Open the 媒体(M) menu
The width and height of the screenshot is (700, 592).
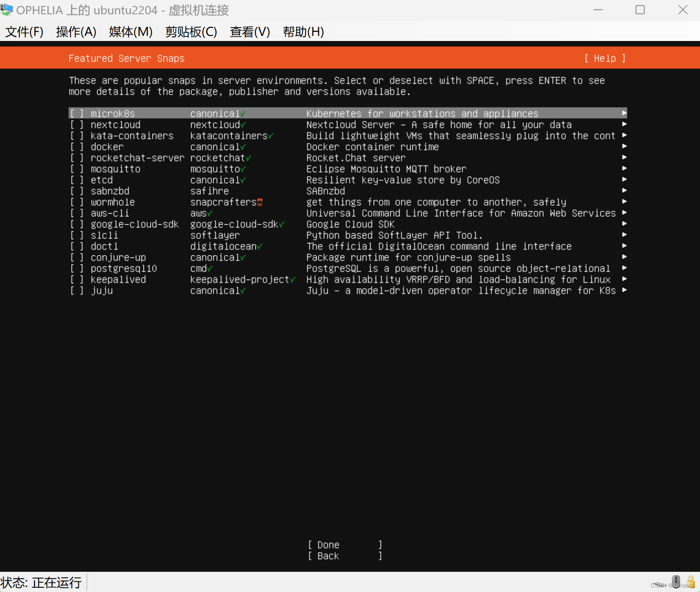pyautogui.click(x=131, y=32)
